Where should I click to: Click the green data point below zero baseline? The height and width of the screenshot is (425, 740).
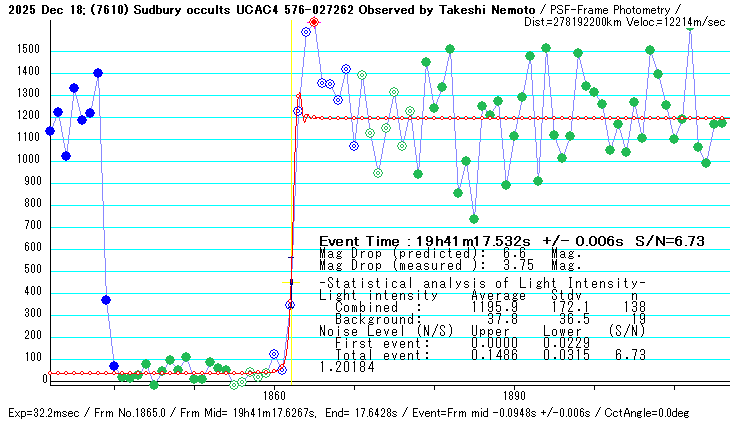click(x=154, y=385)
